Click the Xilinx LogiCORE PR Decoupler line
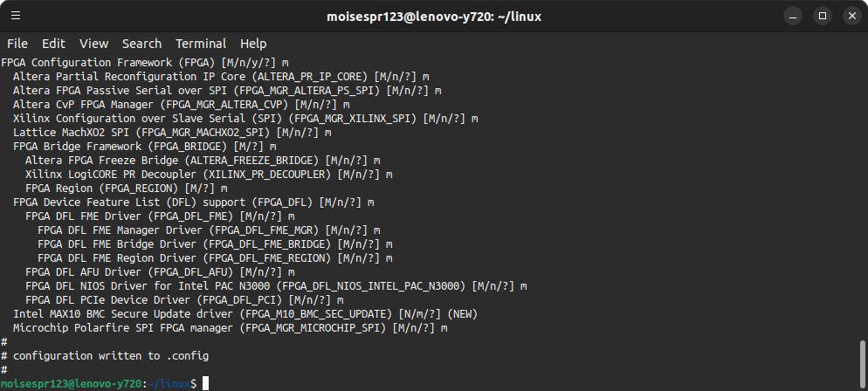Viewport: 868px width, 391px height. [209, 175]
